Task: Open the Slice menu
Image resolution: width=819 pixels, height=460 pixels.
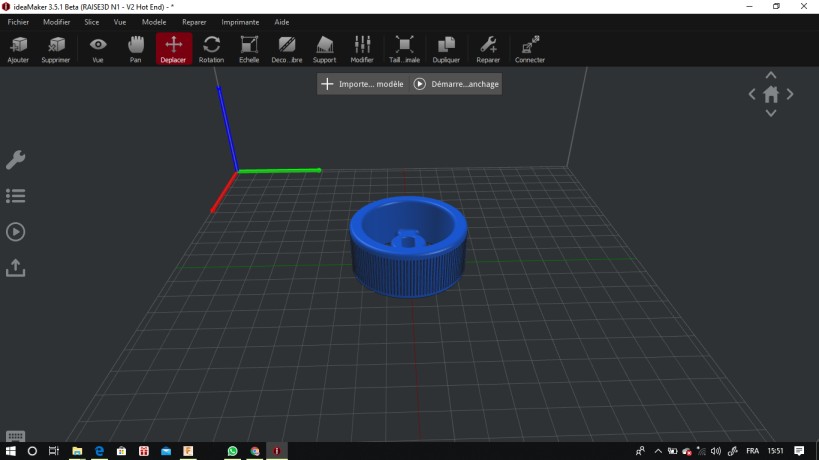Action: [x=91, y=22]
